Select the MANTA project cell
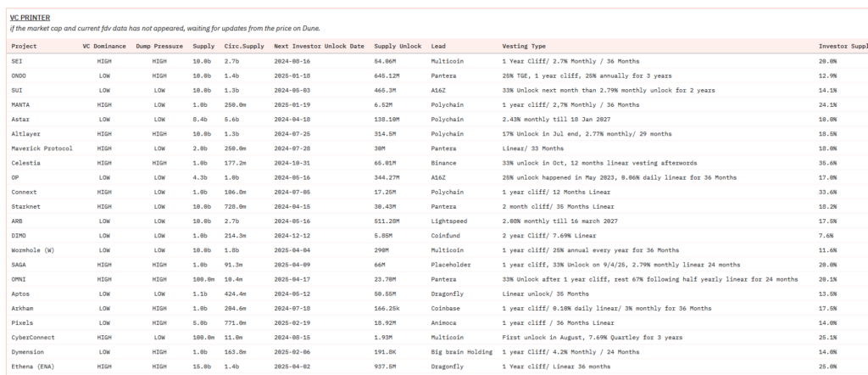Viewport: 868px width, 375px height. [20, 104]
